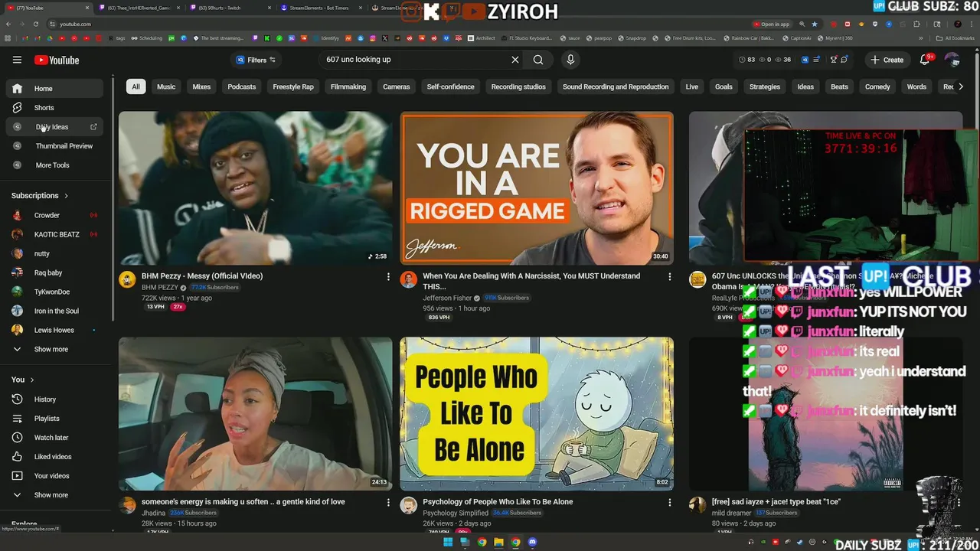Viewport: 980px width, 551px height.
Task: Open Lewis Howes subscription channel
Action: pos(54,331)
